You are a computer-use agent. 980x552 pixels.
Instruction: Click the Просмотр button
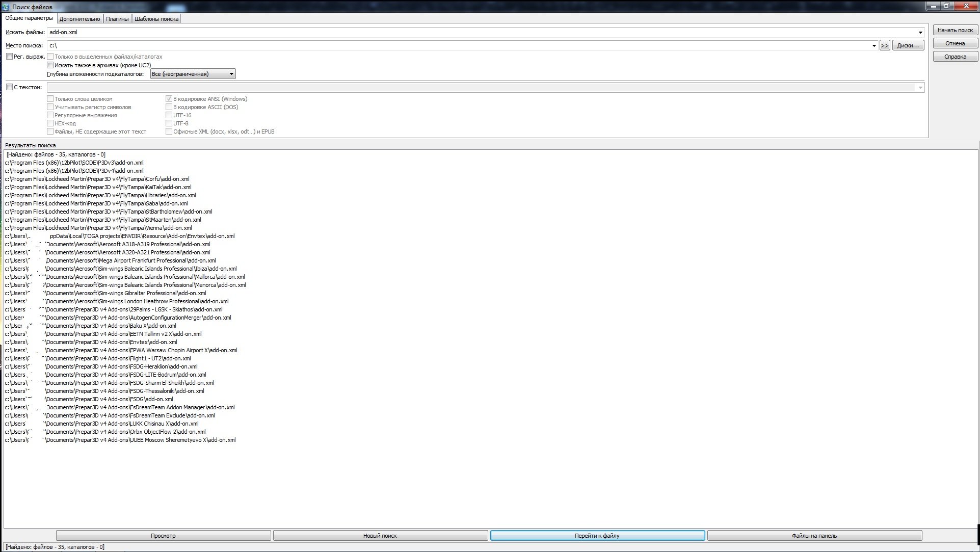(163, 536)
